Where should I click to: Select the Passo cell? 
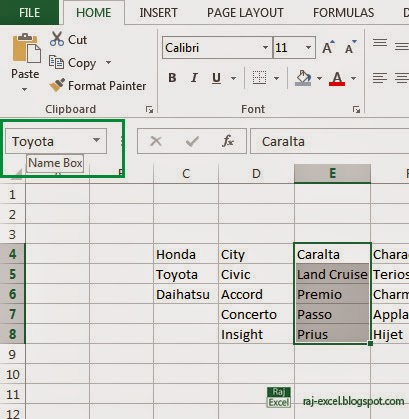pos(332,314)
